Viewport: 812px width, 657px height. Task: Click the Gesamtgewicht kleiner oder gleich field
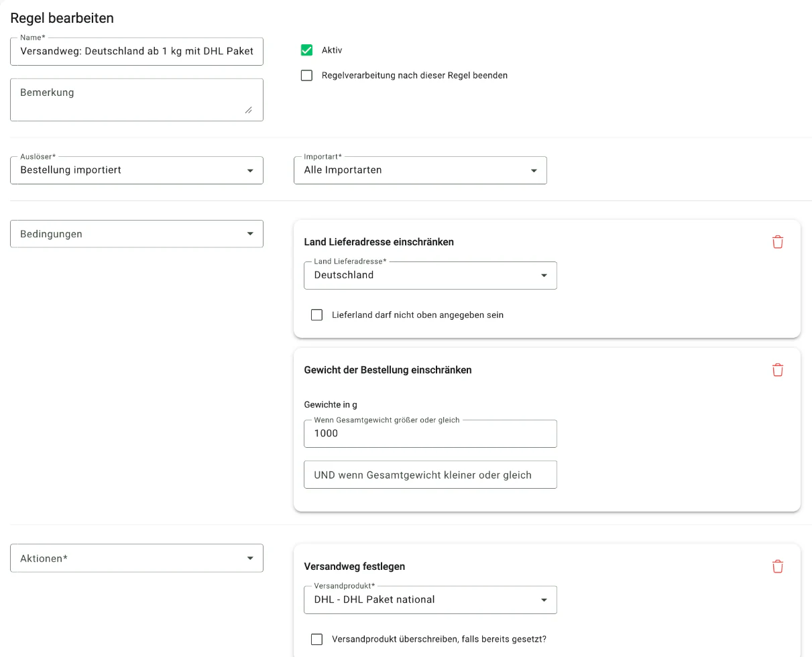click(x=430, y=475)
